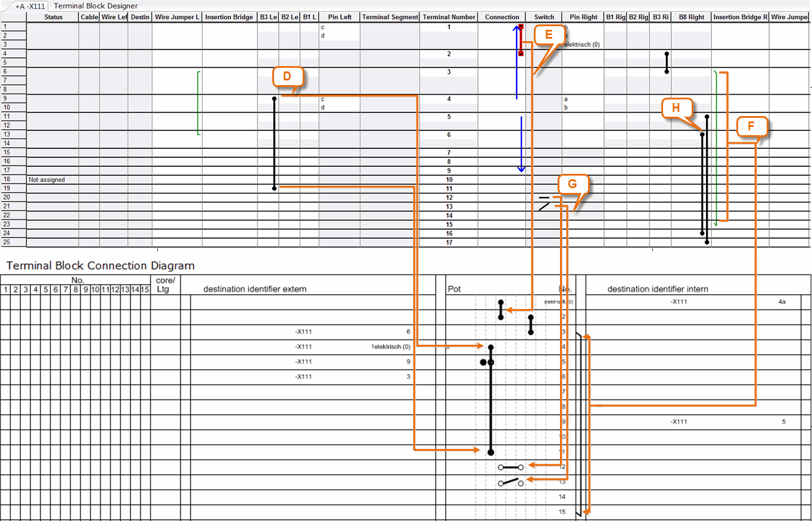The image size is (812, 521).
Task: Select extern entry '1elektrisch (0)' in diagram
Action: [x=391, y=347]
